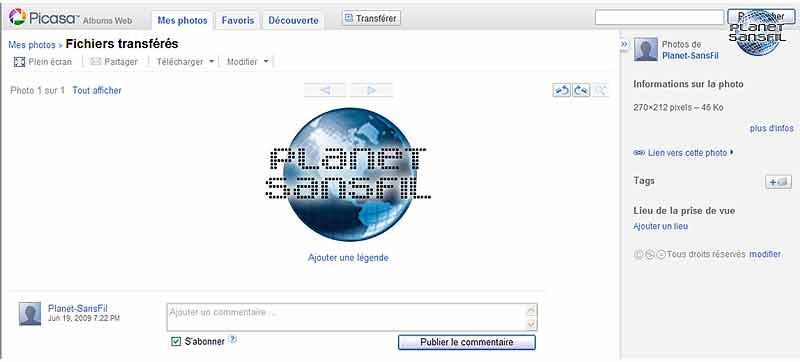This screenshot has height=362, width=800.
Task: Rotate the photo counterclockwise
Action: tap(561, 90)
